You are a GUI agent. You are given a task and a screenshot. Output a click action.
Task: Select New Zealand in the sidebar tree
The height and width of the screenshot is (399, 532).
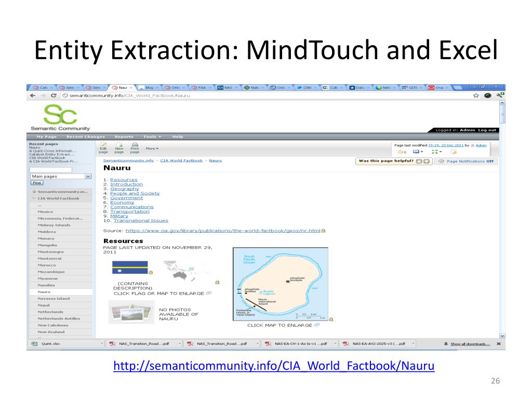[51, 332]
